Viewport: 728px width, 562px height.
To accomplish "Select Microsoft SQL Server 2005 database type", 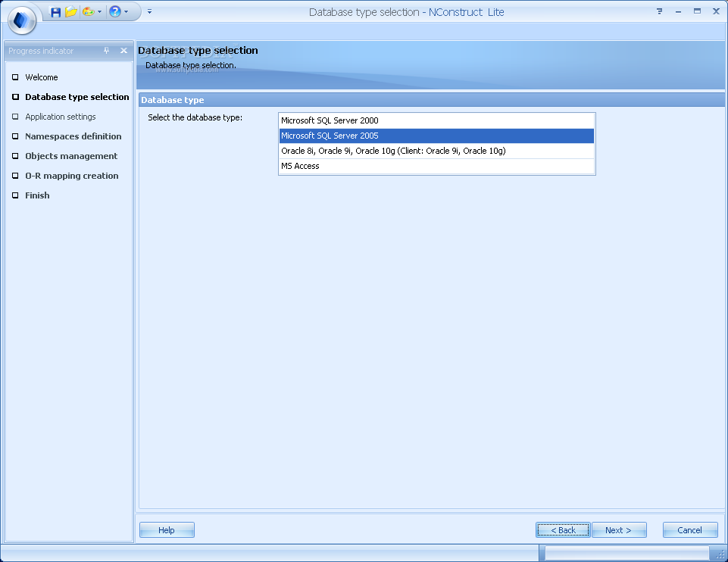I will tap(436, 136).
